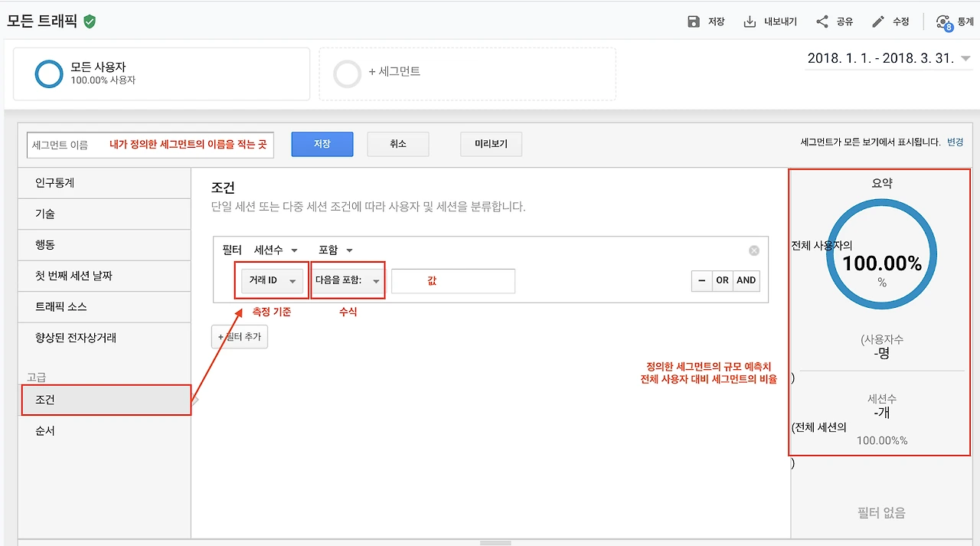Click the 미리보기 button
The image size is (980, 546).
click(491, 144)
